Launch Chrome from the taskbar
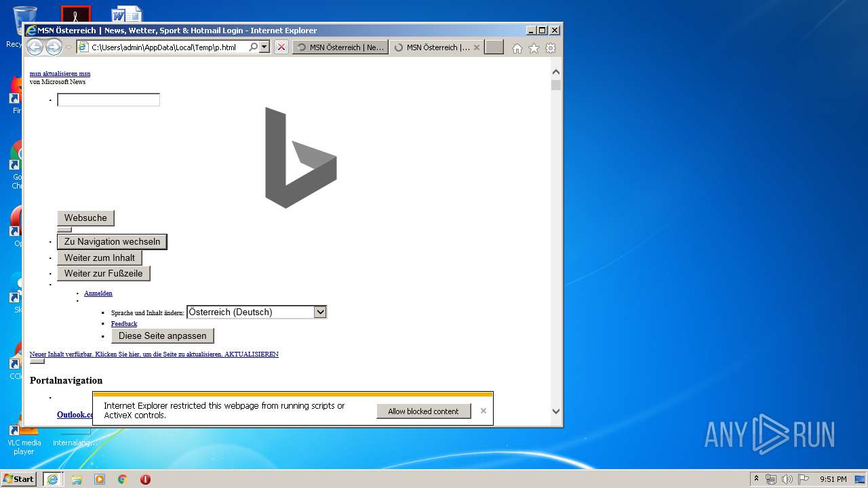 (x=123, y=479)
